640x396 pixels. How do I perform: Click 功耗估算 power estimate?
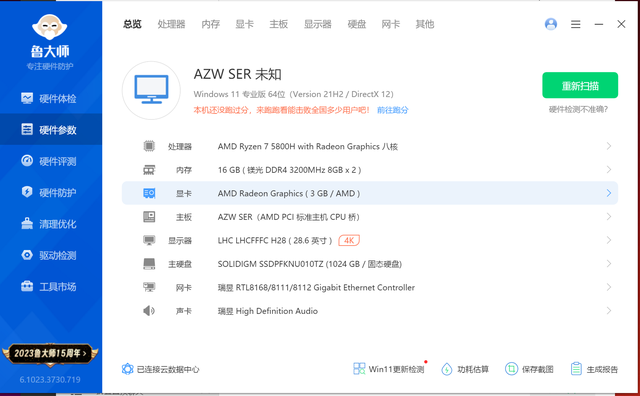coord(465,369)
